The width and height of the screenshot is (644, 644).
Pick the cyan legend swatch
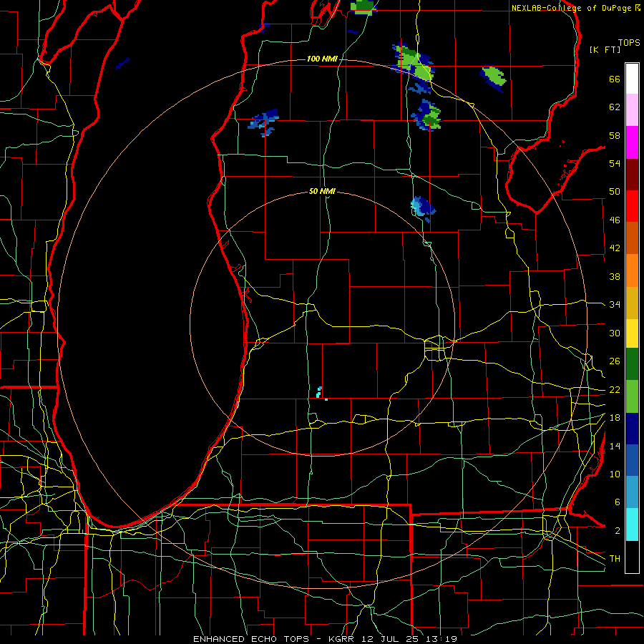pyautogui.click(x=632, y=525)
